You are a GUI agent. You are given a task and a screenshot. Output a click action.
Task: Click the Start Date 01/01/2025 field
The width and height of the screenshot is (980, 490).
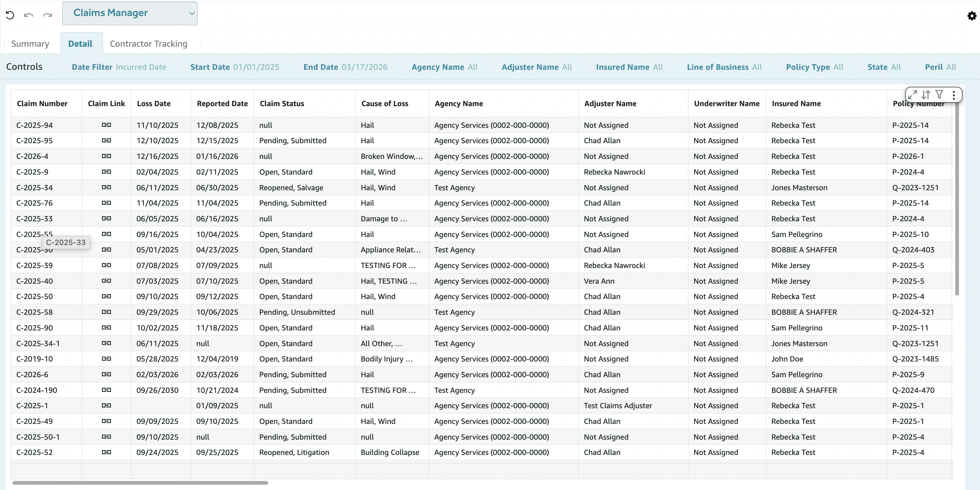[234, 67]
